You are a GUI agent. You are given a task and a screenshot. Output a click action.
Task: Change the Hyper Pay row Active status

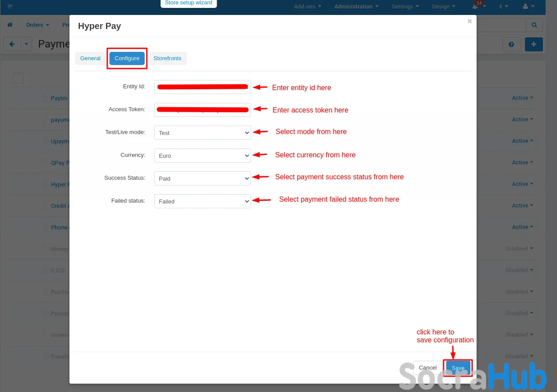(x=523, y=184)
